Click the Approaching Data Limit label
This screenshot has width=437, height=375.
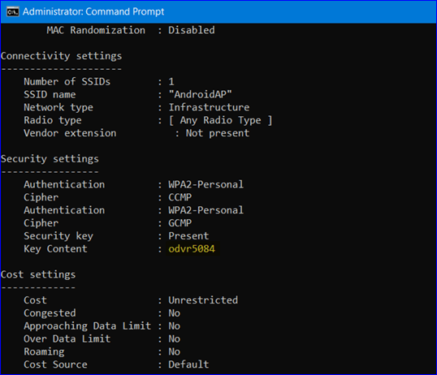pos(87,326)
